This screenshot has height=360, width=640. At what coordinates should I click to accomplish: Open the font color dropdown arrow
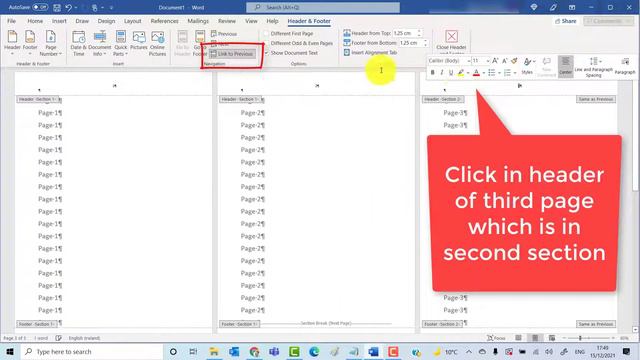(484, 73)
